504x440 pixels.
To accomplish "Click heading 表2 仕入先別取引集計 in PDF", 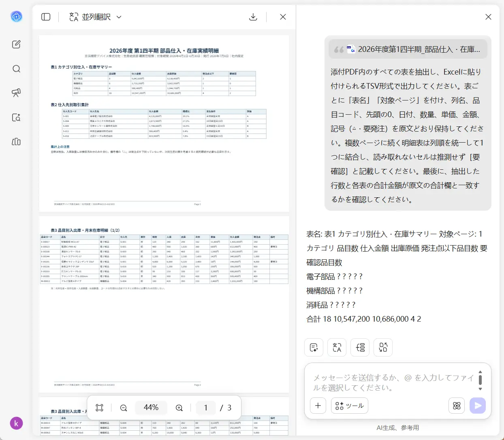I will [x=69, y=105].
